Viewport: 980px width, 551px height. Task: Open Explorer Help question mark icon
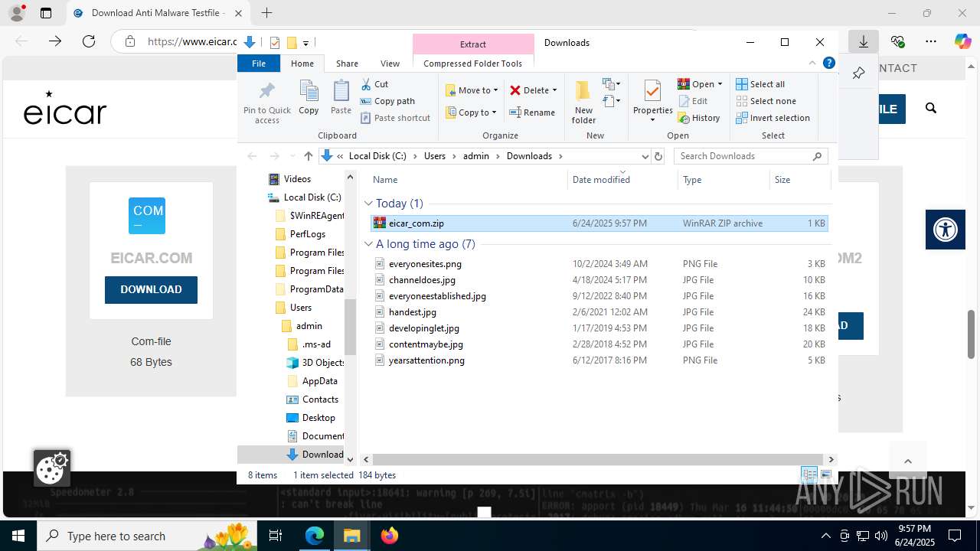click(x=828, y=64)
